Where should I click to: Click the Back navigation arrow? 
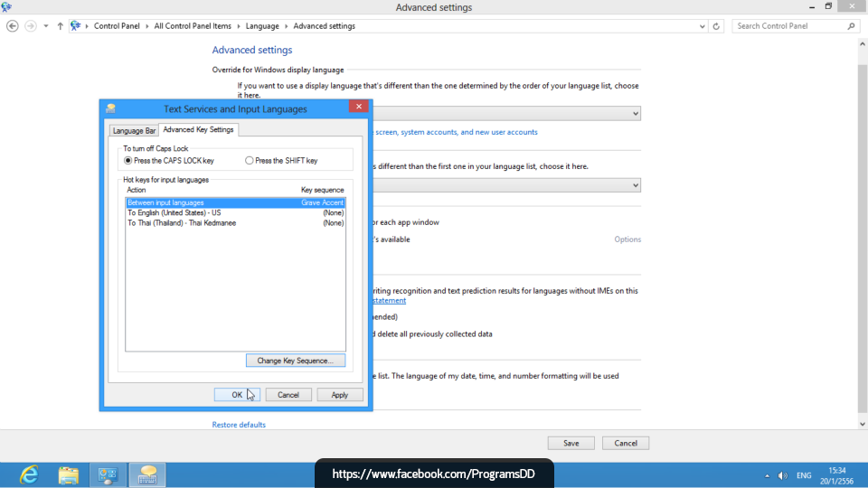click(x=13, y=26)
